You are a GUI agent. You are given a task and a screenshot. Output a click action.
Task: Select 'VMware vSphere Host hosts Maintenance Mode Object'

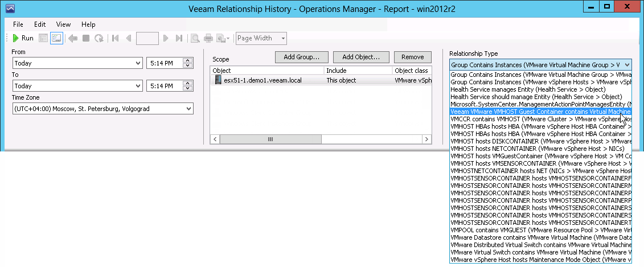coord(540,260)
